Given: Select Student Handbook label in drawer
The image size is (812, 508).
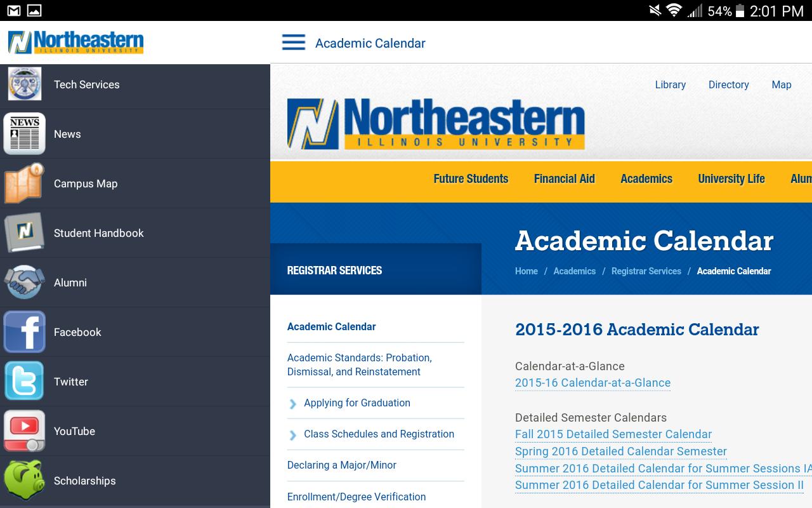Looking at the screenshot, I should click(x=99, y=233).
